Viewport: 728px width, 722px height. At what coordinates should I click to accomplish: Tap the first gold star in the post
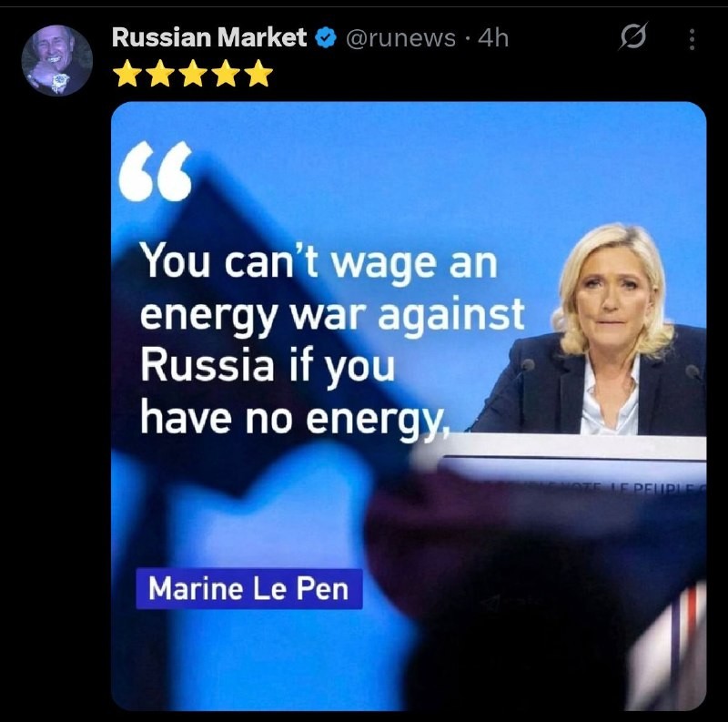point(127,74)
